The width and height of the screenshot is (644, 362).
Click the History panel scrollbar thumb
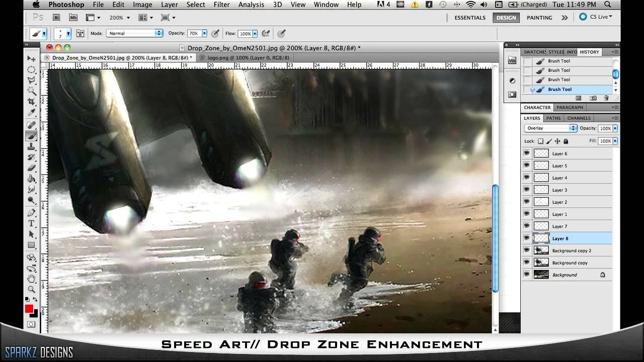click(615, 74)
